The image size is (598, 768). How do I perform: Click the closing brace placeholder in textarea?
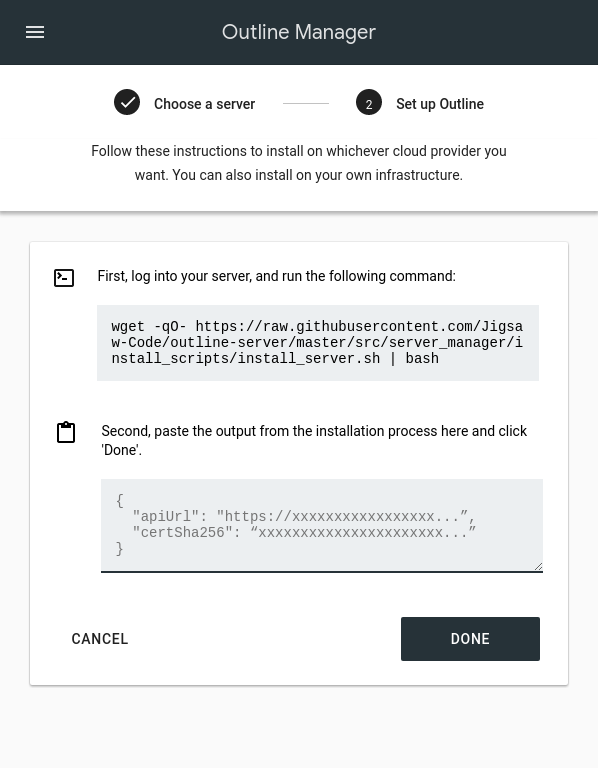(120, 549)
